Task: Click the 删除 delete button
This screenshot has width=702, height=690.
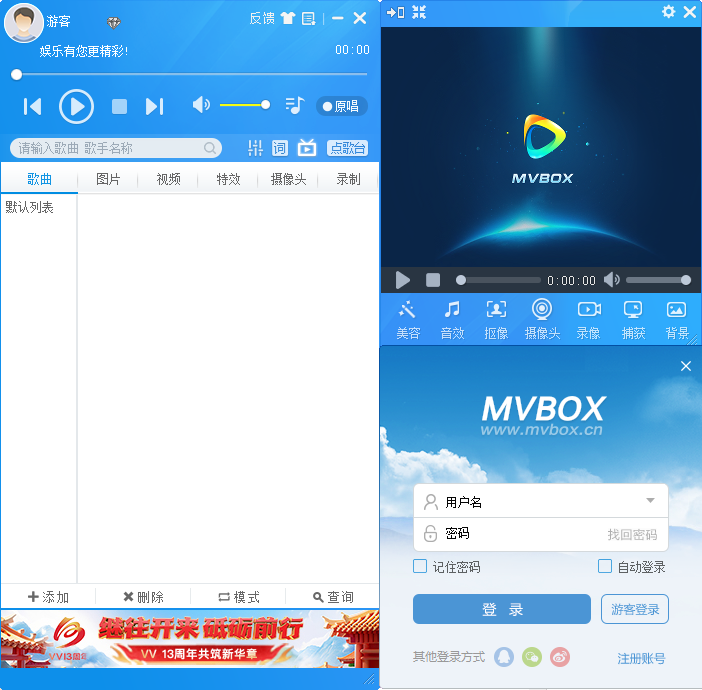Action: click(x=143, y=597)
